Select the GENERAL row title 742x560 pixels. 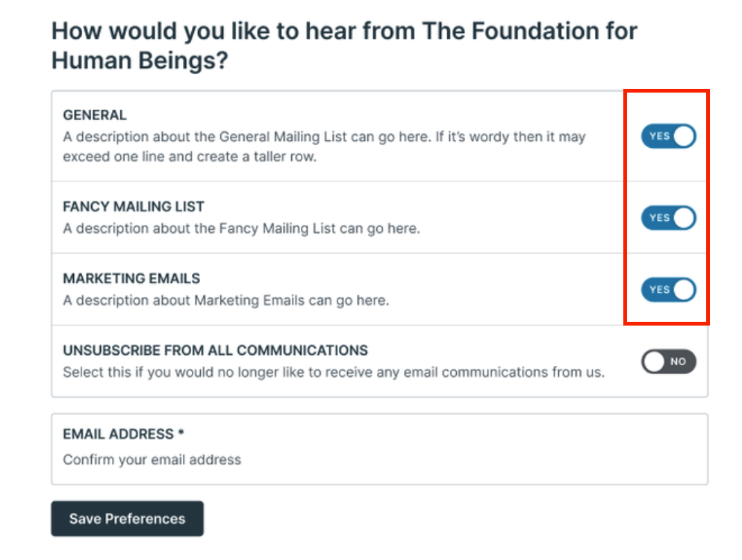click(x=95, y=115)
